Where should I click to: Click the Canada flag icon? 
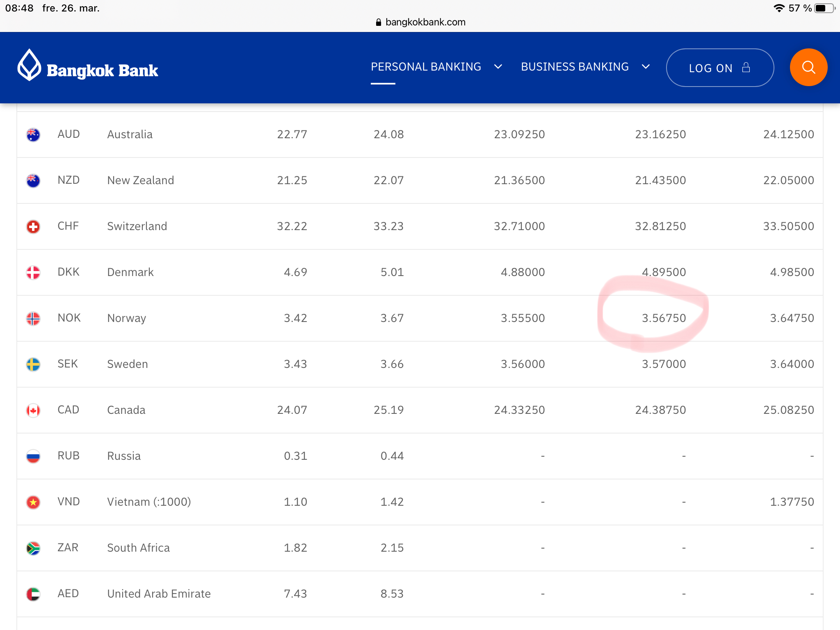[33, 410]
